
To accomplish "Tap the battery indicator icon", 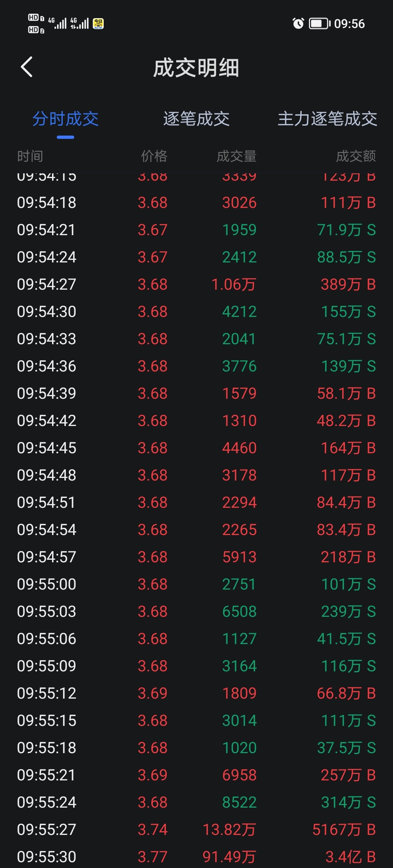I will tap(319, 24).
